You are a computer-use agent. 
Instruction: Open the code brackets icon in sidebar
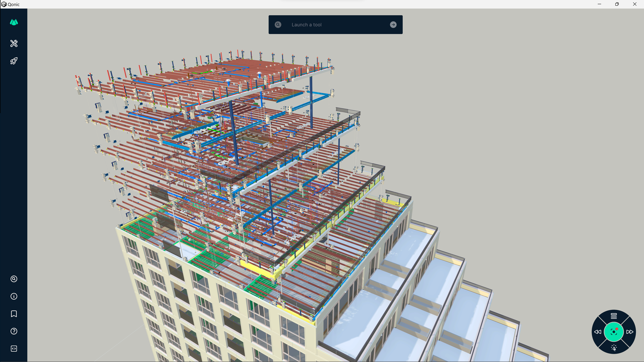pyautogui.click(x=14, y=348)
